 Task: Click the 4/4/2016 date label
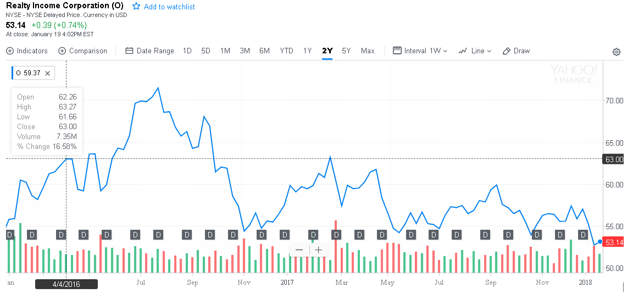66,284
